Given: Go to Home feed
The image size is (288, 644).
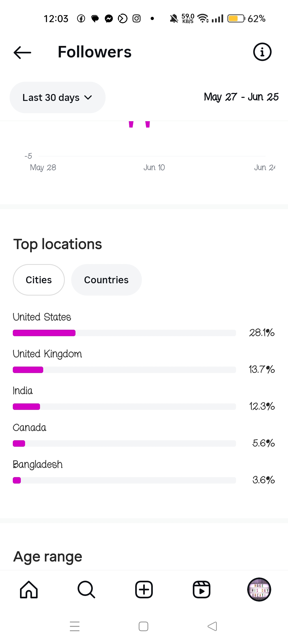Looking at the screenshot, I should [x=29, y=590].
